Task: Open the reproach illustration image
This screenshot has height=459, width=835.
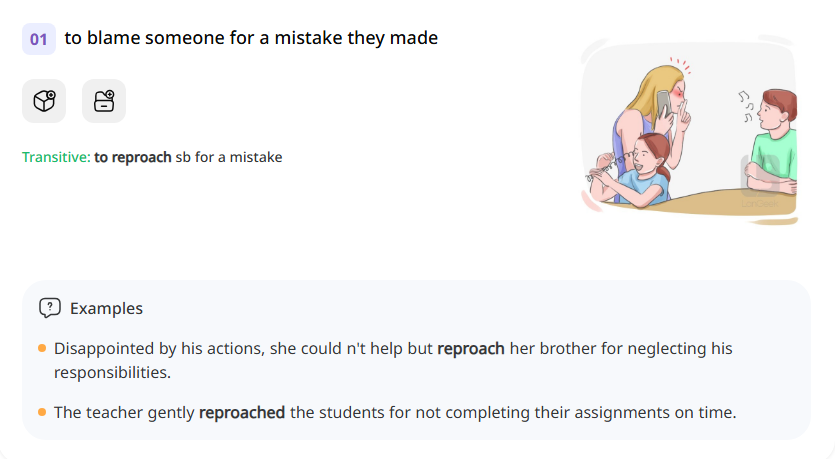Action: pos(689,130)
